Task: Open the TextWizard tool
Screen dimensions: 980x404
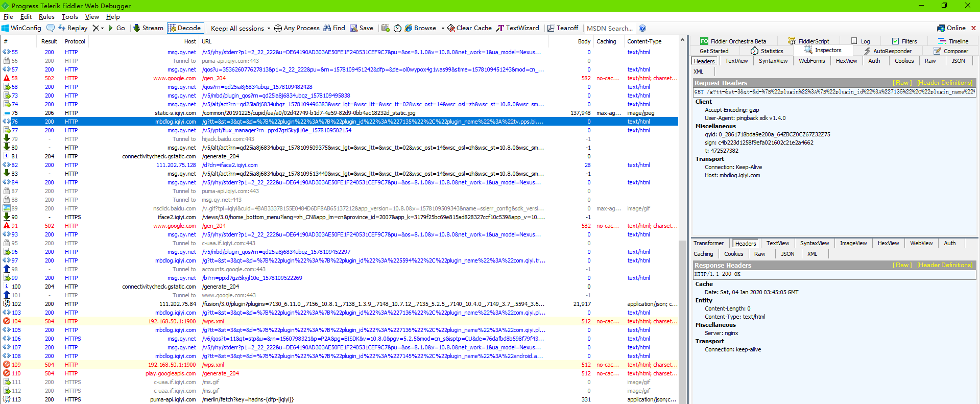Action: 518,28
